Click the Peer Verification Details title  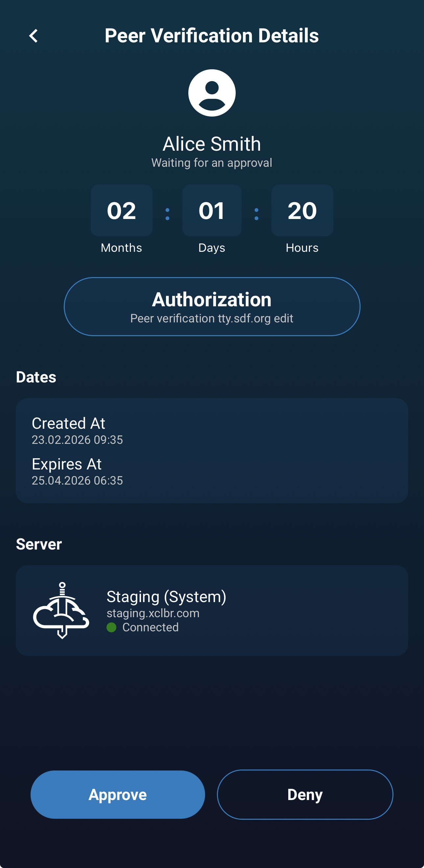[212, 36]
